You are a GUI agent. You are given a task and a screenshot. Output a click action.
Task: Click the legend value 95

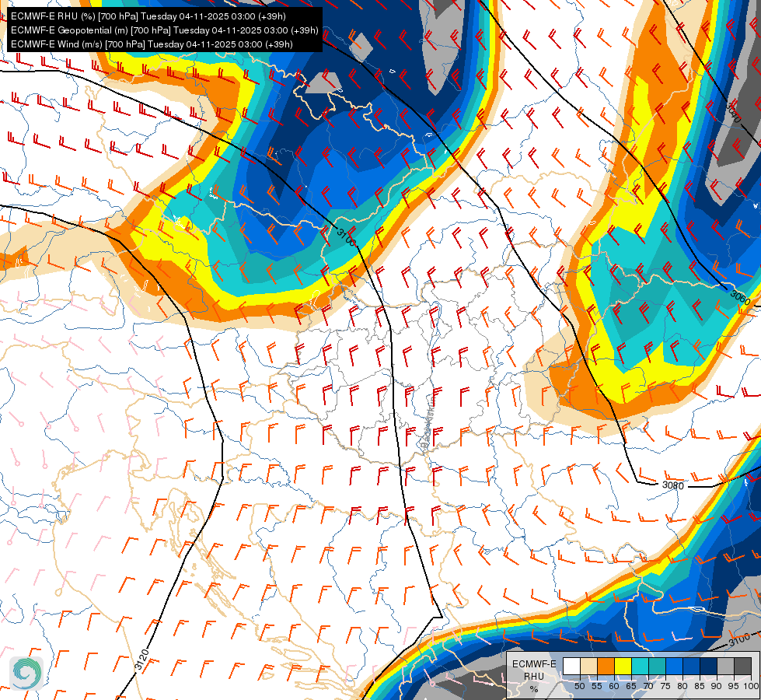coord(734,687)
